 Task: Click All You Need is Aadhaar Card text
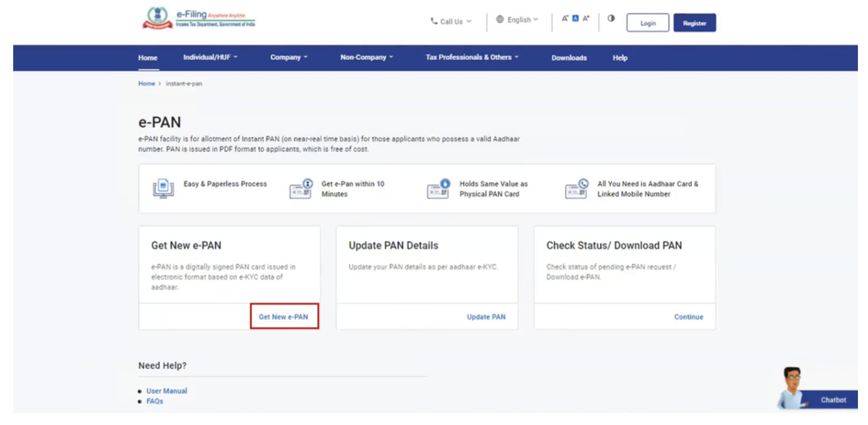(648, 189)
